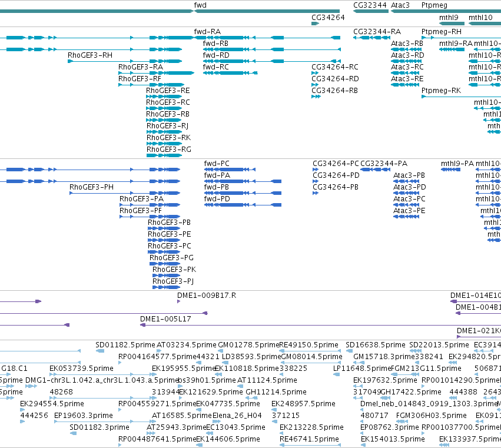Click the Atac3-PB protein label
501x448 pixels.
click(x=409, y=175)
